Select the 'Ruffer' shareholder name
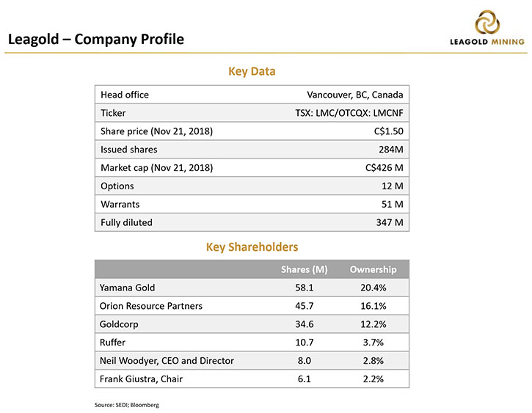The height and width of the screenshot is (413, 532). tap(112, 343)
